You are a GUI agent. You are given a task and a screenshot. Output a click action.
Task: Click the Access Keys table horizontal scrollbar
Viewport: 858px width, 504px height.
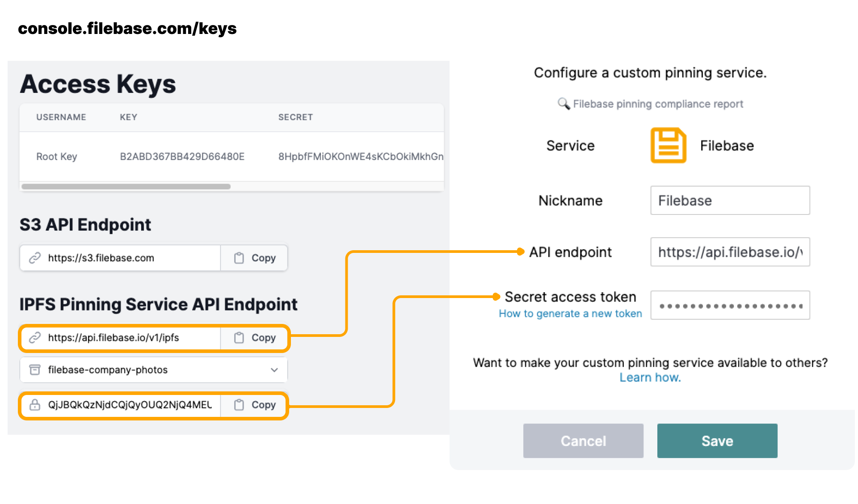click(126, 187)
